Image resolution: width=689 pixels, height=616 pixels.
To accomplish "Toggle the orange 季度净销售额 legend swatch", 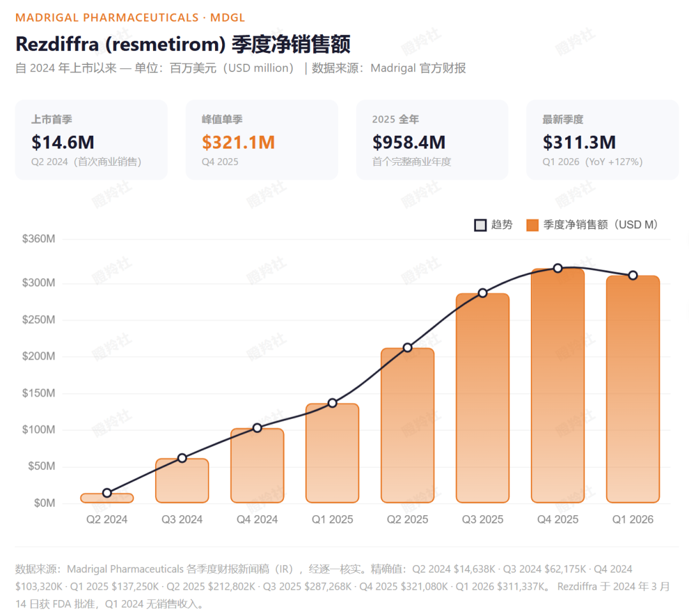I will click(532, 225).
